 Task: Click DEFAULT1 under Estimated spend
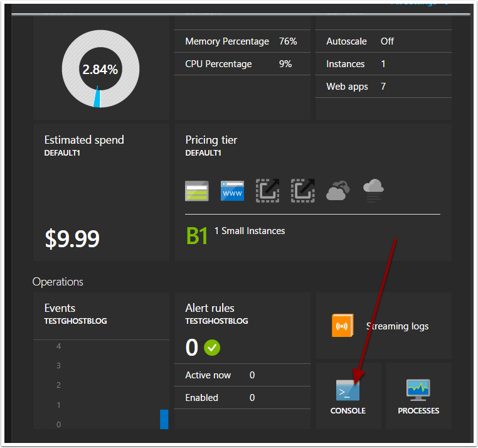coord(62,153)
